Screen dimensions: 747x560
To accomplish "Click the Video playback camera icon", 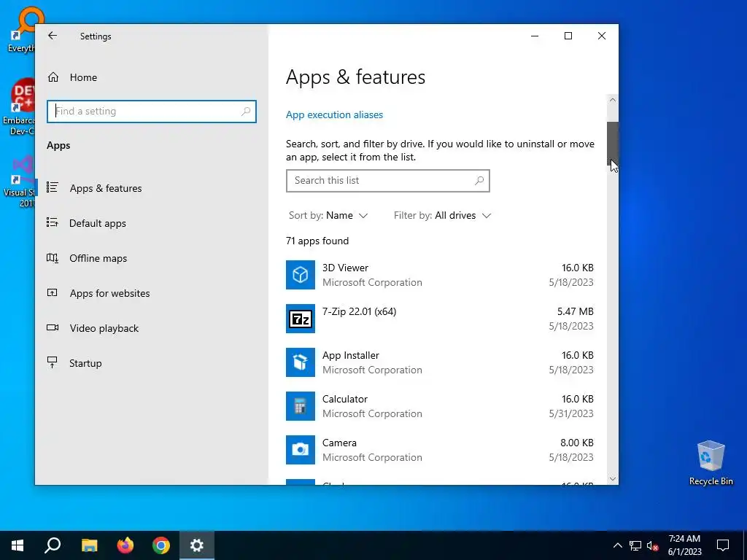I will [53, 327].
